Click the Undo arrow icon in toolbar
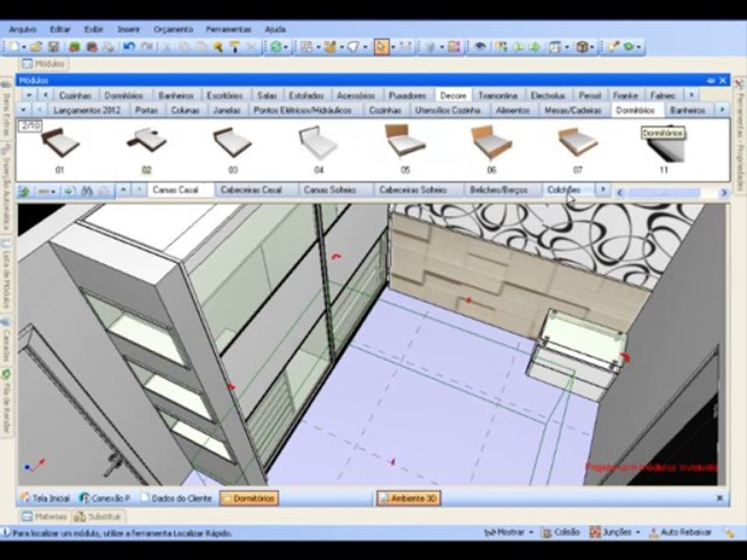 pyautogui.click(x=129, y=47)
